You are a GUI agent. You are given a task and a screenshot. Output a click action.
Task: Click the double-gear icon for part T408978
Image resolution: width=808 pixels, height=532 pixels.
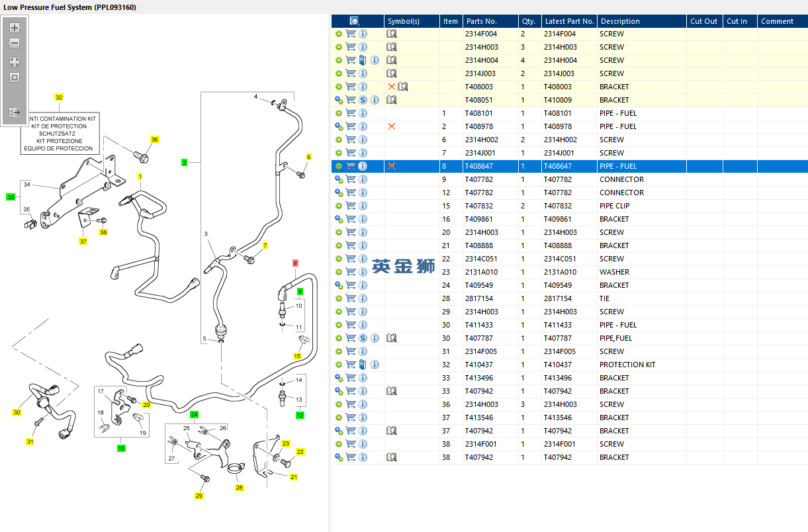coord(339,126)
